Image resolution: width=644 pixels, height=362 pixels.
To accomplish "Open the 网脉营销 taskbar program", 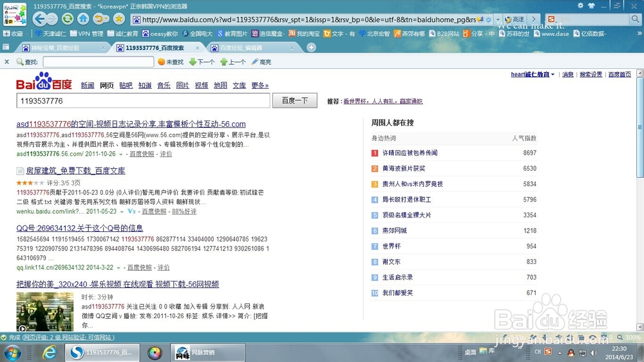I will (x=208, y=352).
